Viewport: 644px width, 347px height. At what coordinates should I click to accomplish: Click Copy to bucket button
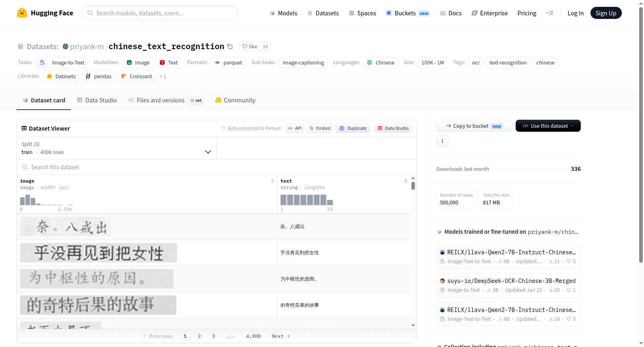click(474, 126)
